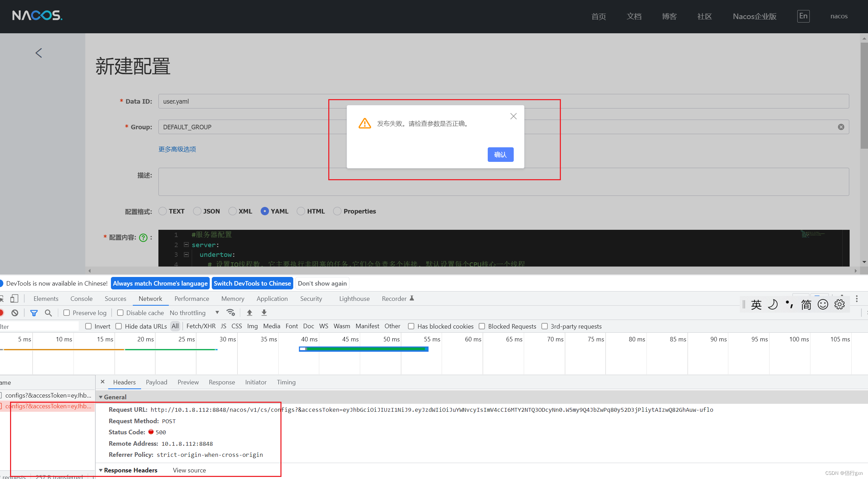Open the network search magnifier icon
This screenshot has width=868, height=479.
click(x=48, y=313)
